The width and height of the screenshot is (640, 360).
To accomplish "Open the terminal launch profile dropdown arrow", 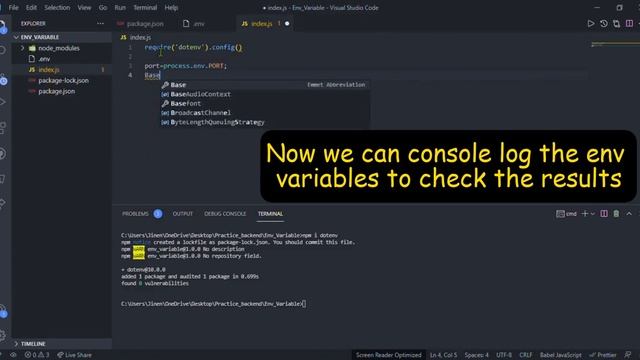I will [x=593, y=214].
